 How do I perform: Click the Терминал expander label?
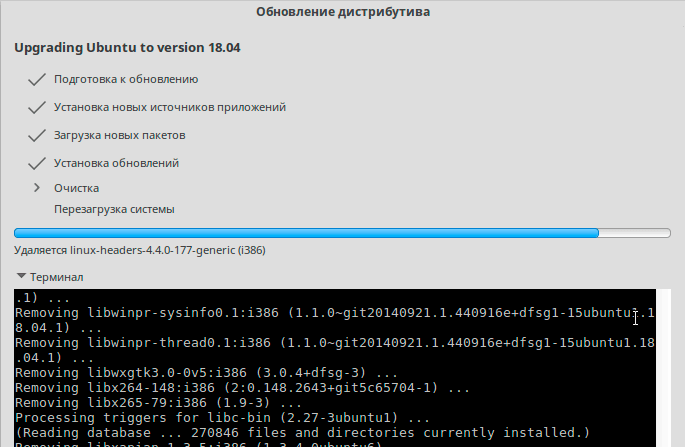tap(56, 277)
